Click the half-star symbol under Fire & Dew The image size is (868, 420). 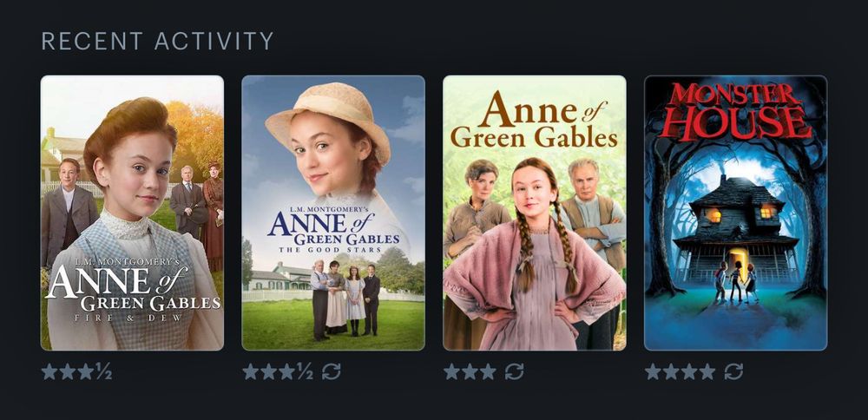[x=103, y=371]
